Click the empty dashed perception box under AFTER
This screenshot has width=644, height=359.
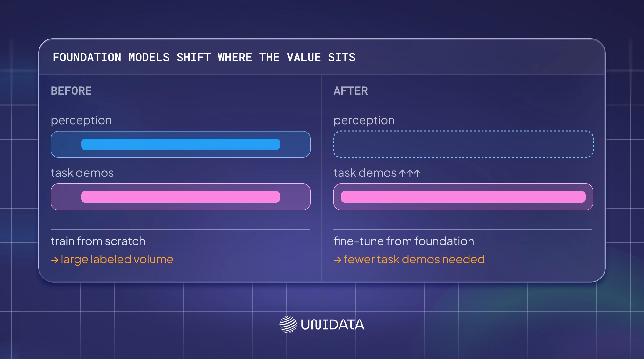click(x=463, y=144)
